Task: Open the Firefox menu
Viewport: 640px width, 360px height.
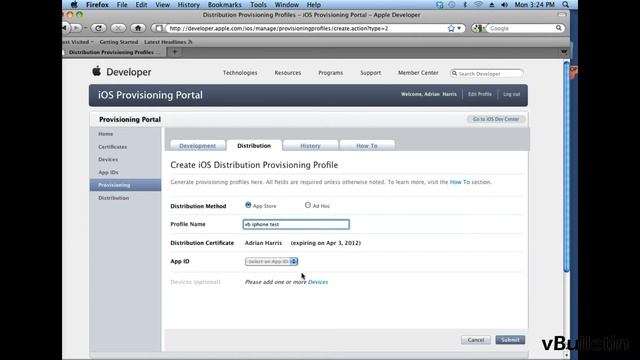Action: (x=97, y=4)
